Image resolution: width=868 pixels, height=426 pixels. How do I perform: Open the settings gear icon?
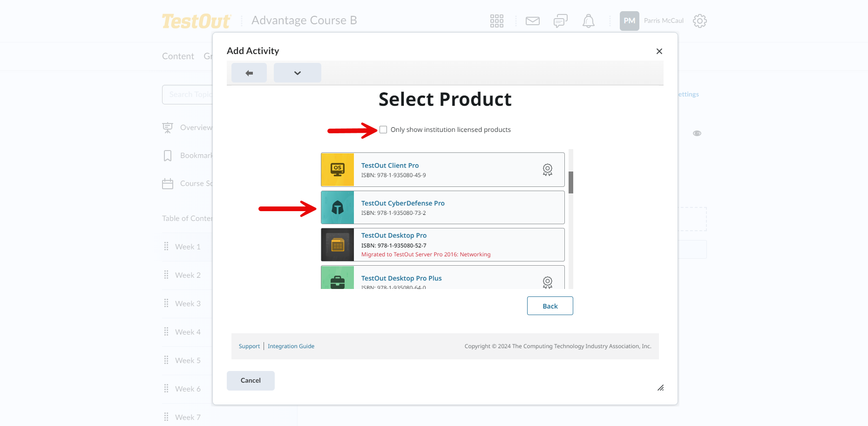tap(699, 21)
